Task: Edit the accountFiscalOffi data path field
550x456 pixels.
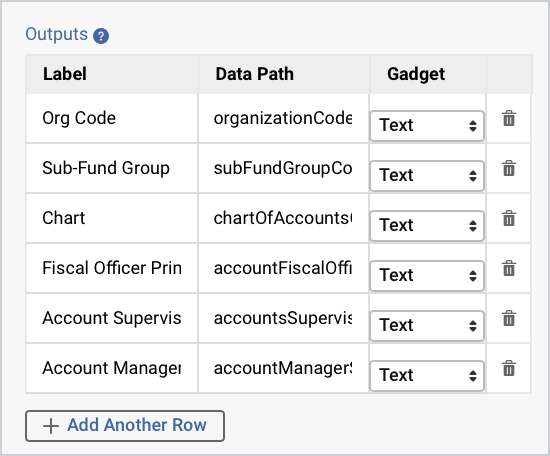Action: 283,268
